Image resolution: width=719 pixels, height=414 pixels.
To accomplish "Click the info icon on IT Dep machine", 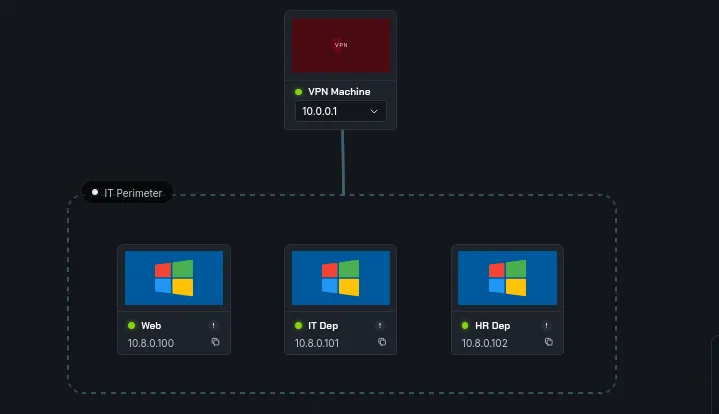I will coord(380,326).
